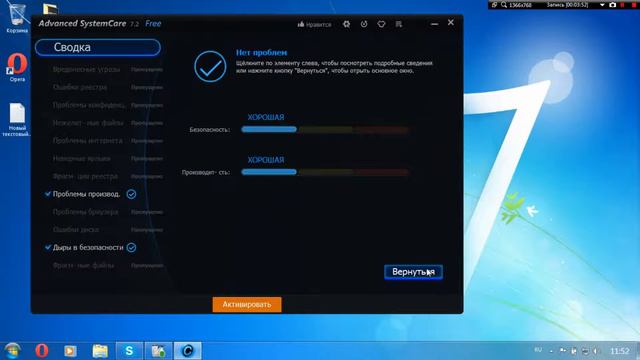The image size is (640, 360).
Task: Open the skin icon in title bar
Action: click(x=381, y=24)
